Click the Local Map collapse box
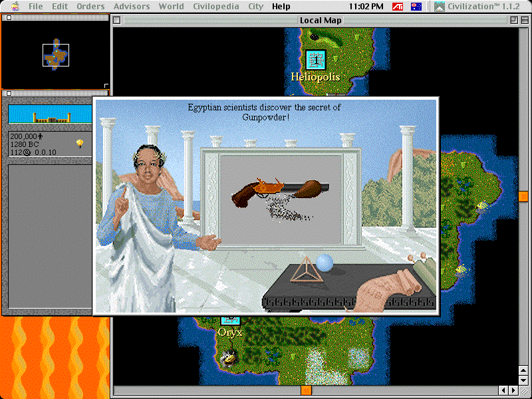 pos(525,21)
